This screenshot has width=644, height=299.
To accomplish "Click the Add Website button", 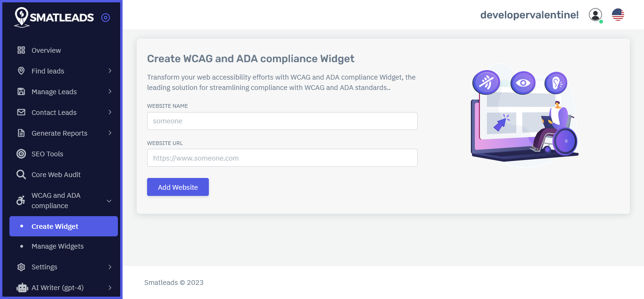I will click(178, 187).
